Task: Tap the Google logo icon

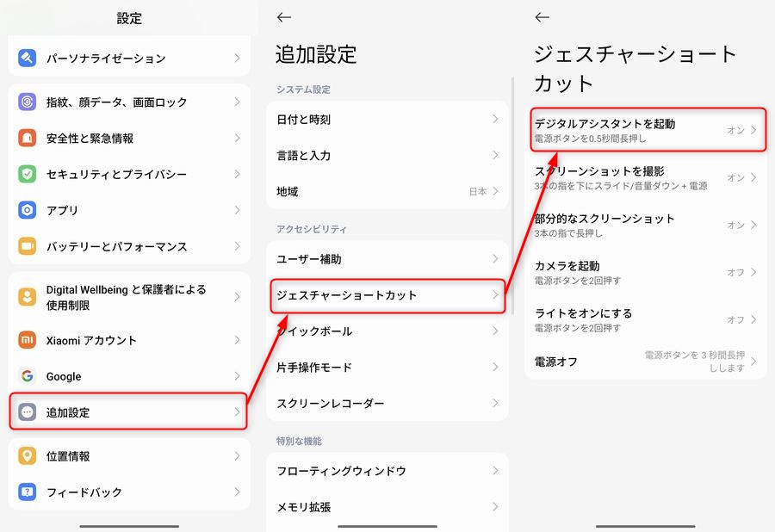Action: pyautogui.click(x=28, y=376)
